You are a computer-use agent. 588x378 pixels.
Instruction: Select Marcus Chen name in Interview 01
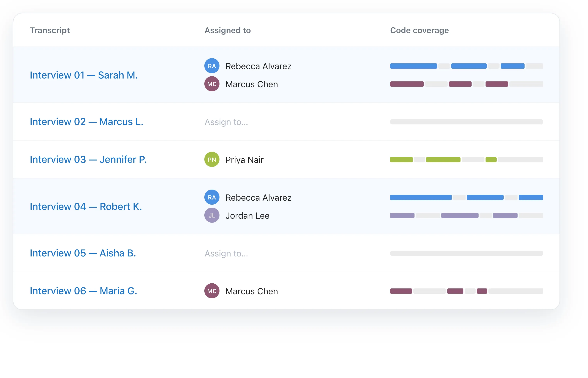click(x=252, y=84)
